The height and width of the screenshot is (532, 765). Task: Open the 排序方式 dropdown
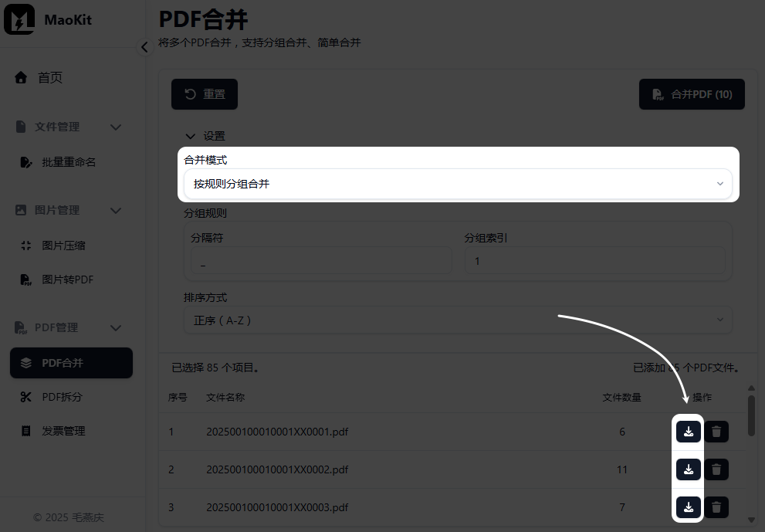pos(458,320)
